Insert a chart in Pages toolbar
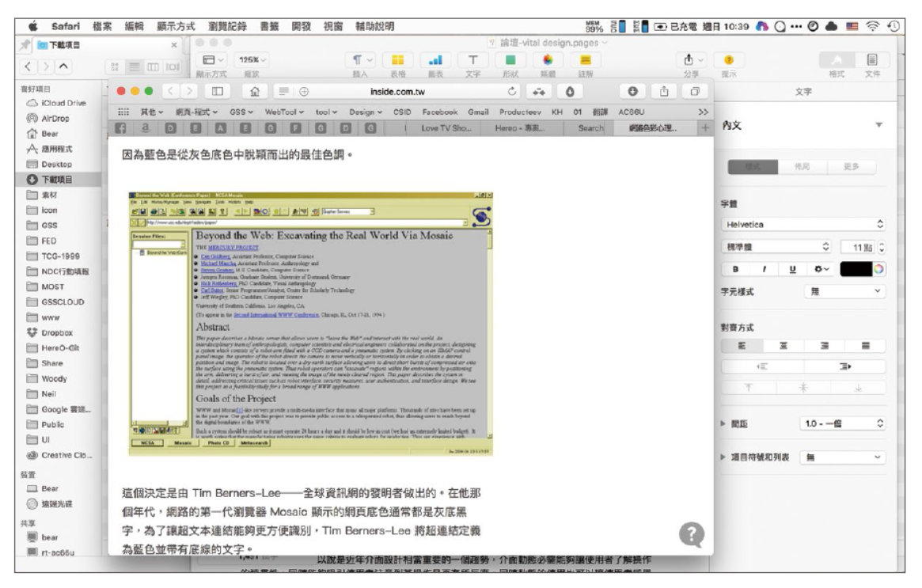This screenshot has width=922, height=588. click(436, 60)
